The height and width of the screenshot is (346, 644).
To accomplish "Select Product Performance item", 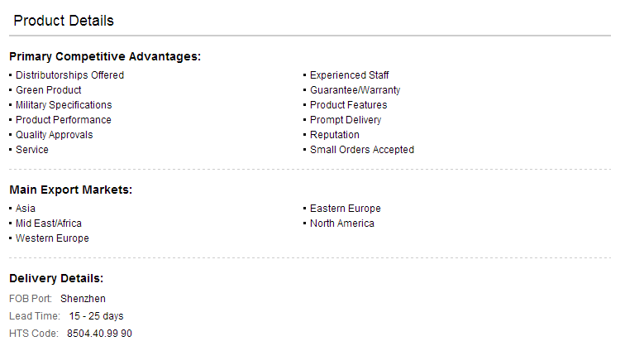I will [x=64, y=120].
